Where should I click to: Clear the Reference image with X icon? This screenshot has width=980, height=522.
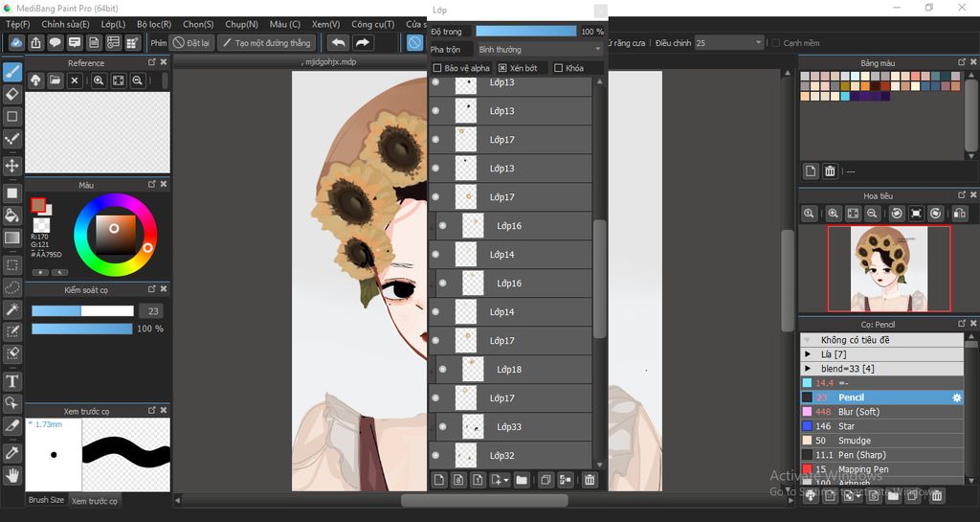click(75, 80)
